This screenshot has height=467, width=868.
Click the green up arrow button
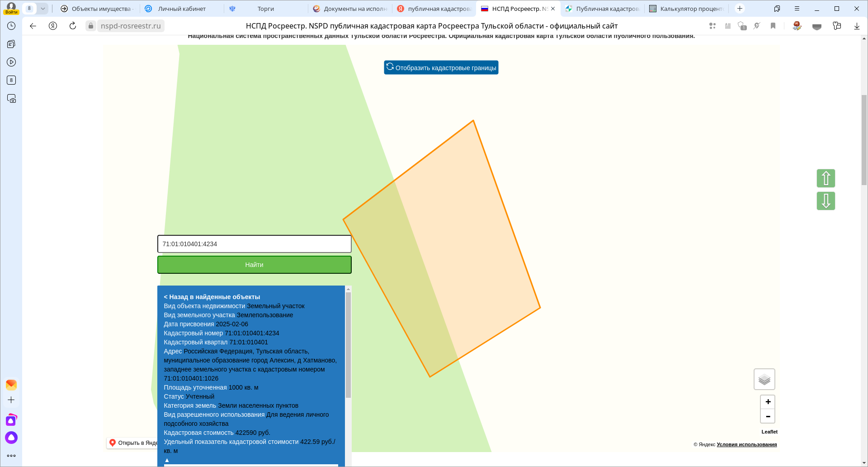click(826, 178)
